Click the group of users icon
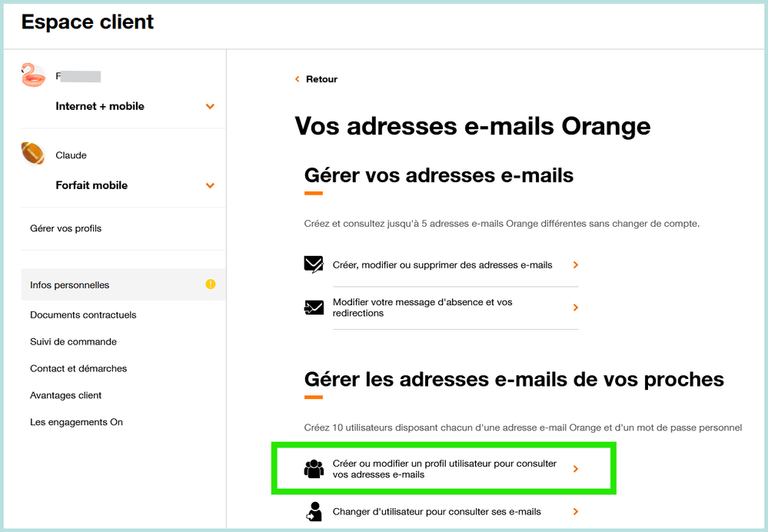Viewport: 768px width, 532px height. click(x=314, y=469)
